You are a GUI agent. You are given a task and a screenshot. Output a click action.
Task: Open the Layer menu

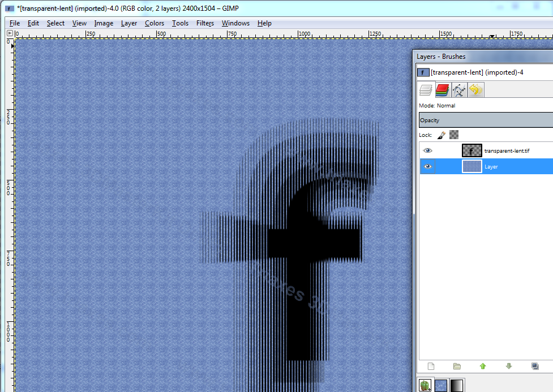(x=128, y=23)
